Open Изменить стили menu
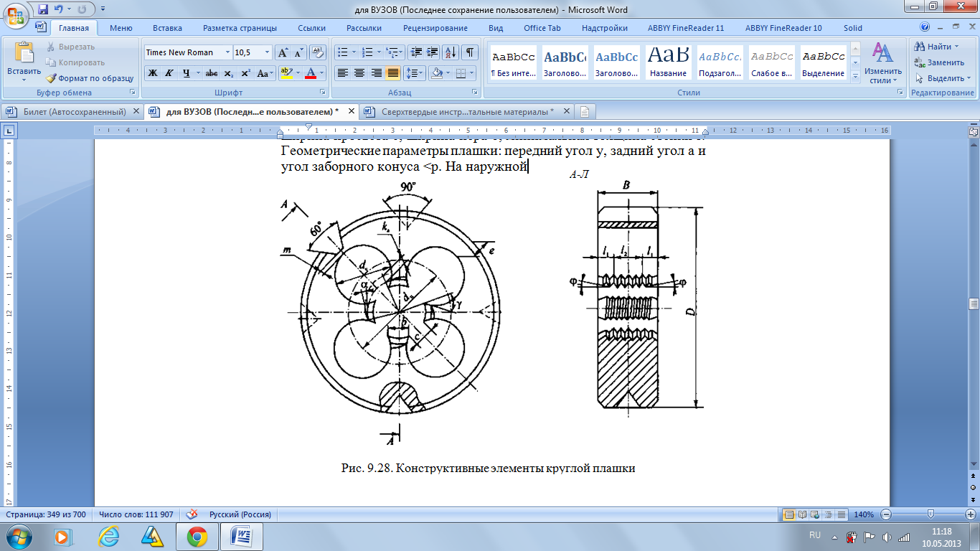 point(882,63)
